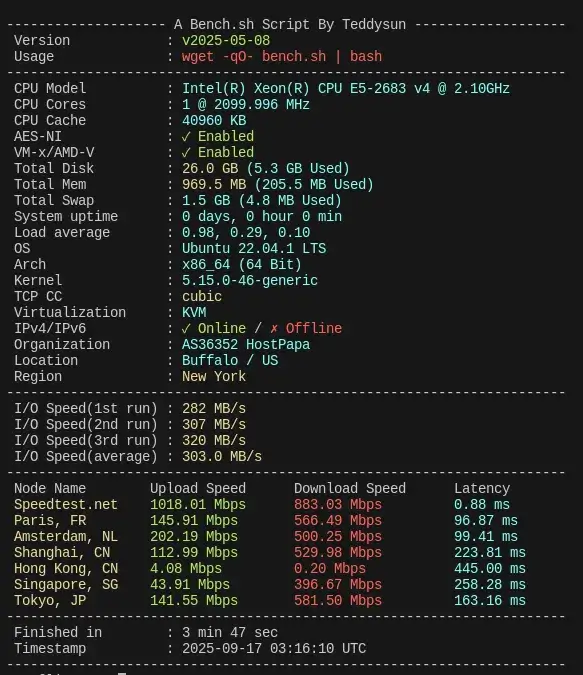Click the Singapore upload speed 43.91 Mbps

pos(190,585)
